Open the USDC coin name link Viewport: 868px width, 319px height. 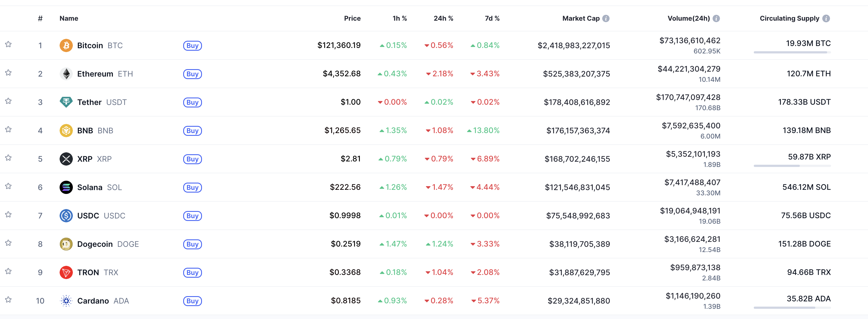click(88, 216)
